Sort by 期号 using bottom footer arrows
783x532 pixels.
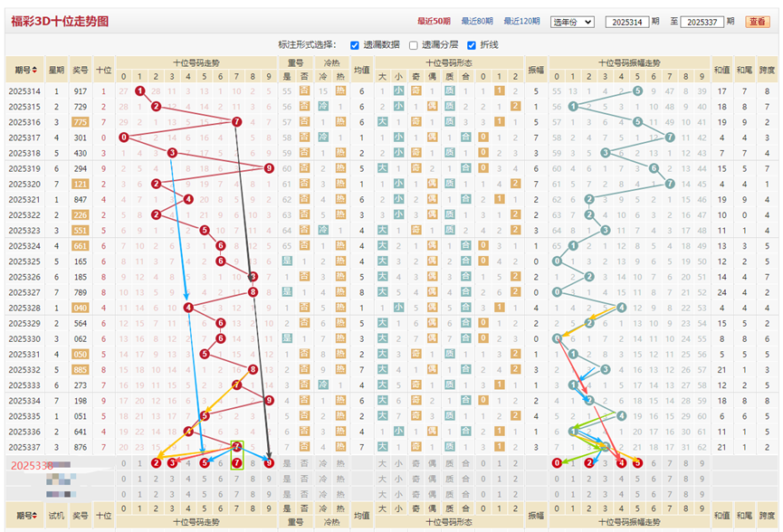click(34, 516)
